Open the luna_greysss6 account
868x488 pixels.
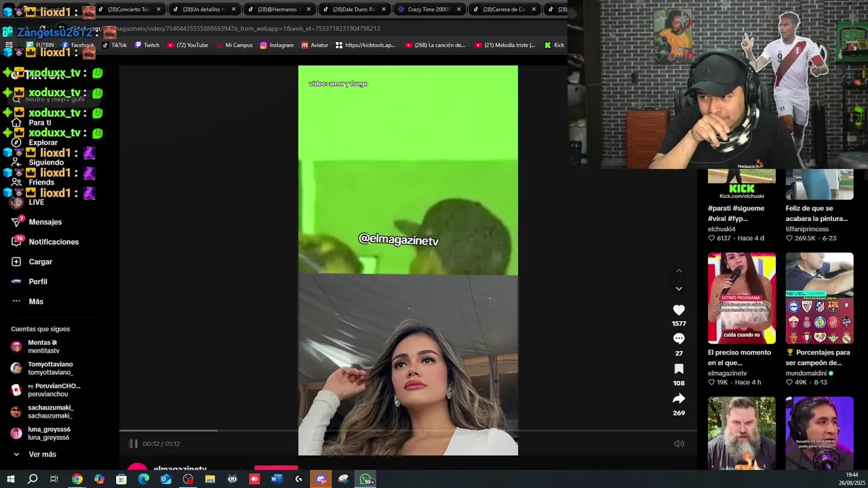point(41,433)
